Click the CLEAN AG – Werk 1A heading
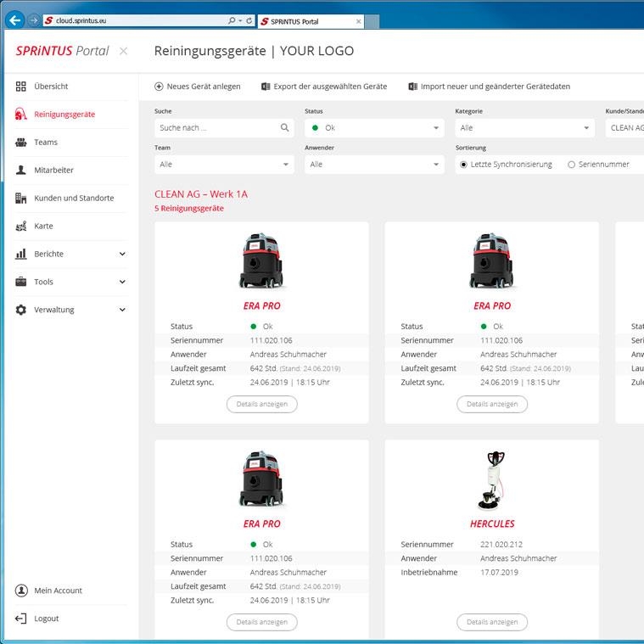 pyautogui.click(x=201, y=193)
